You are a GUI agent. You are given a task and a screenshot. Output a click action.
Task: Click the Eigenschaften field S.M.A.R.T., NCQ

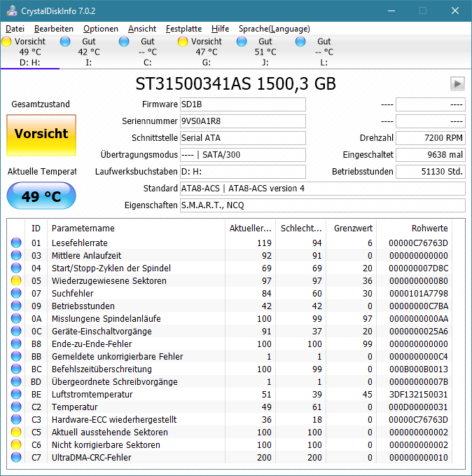322,205
